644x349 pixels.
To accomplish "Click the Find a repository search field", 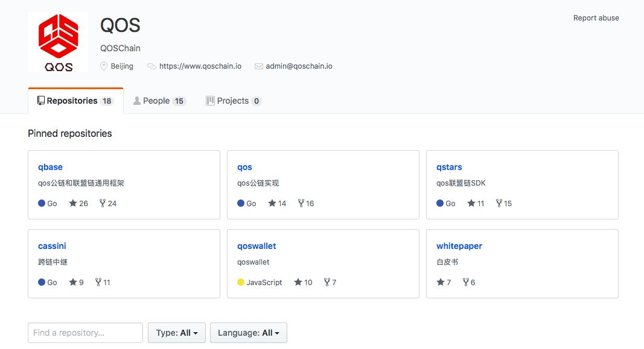I will (86, 333).
